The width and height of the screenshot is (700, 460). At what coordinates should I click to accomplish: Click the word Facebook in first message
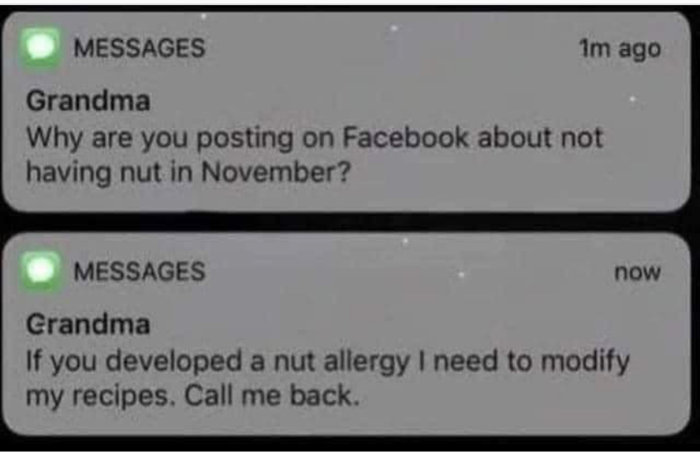(405, 137)
